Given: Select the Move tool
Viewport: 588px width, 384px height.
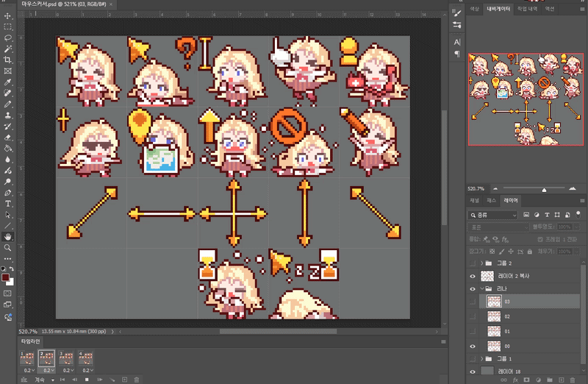Looking at the screenshot, I should coord(8,15).
